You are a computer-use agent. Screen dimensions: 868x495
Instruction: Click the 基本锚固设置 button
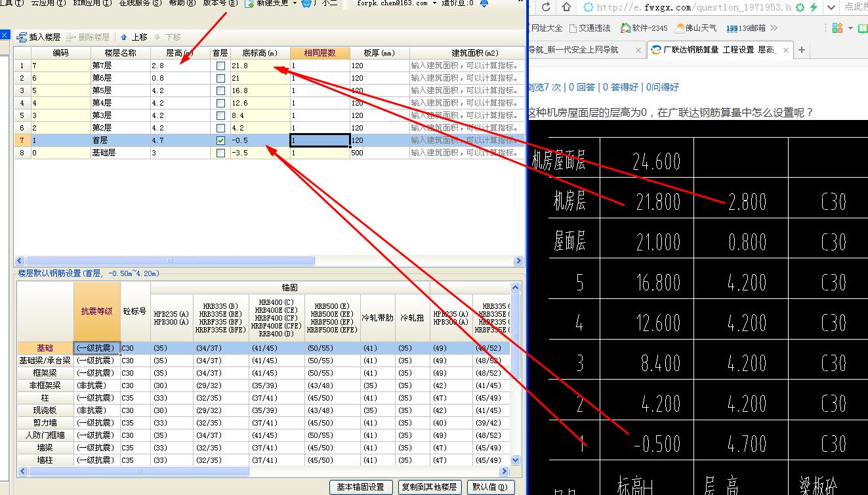[361, 487]
